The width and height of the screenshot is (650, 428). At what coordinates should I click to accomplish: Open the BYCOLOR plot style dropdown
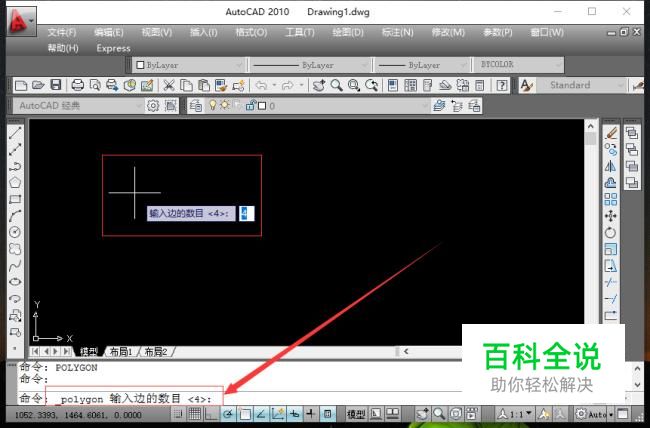pos(519,65)
